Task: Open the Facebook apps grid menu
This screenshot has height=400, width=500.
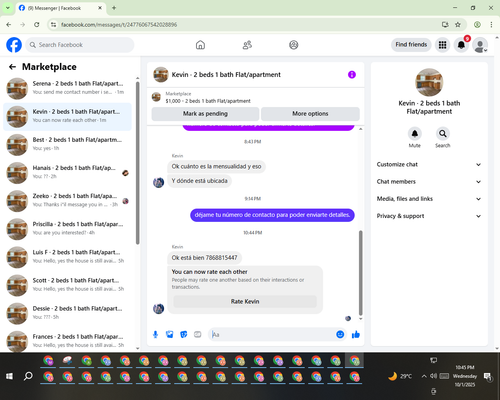Action: [442, 45]
